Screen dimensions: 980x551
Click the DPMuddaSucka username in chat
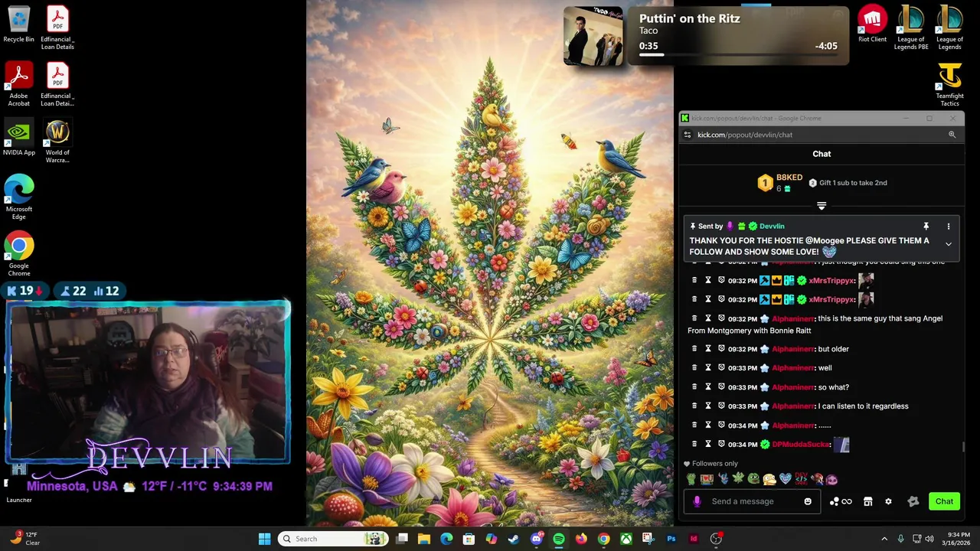(x=801, y=445)
